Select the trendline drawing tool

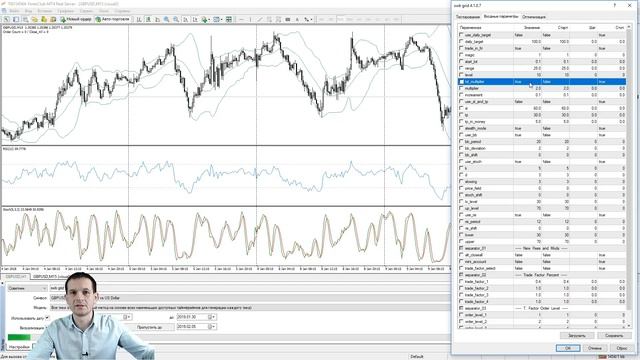260,19
